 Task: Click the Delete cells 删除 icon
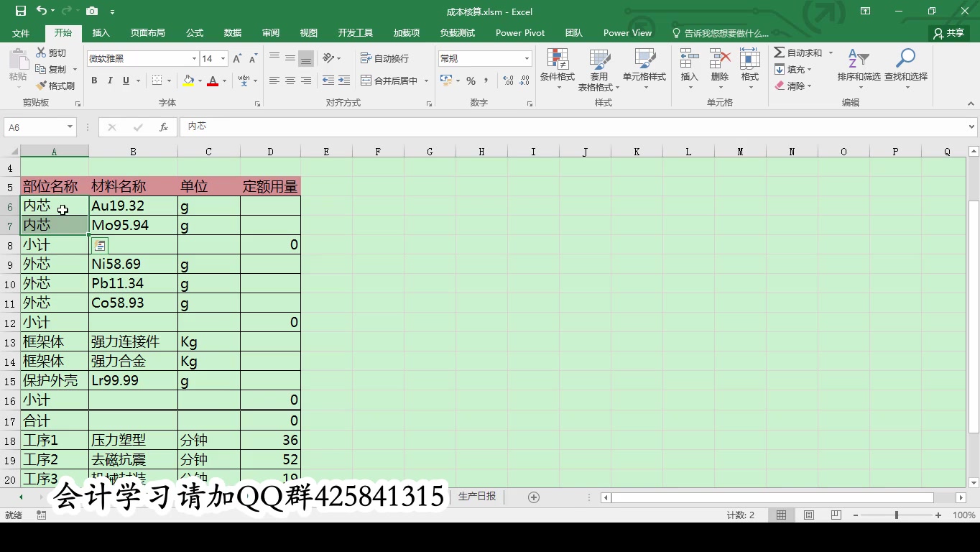click(x=719, y=60)
